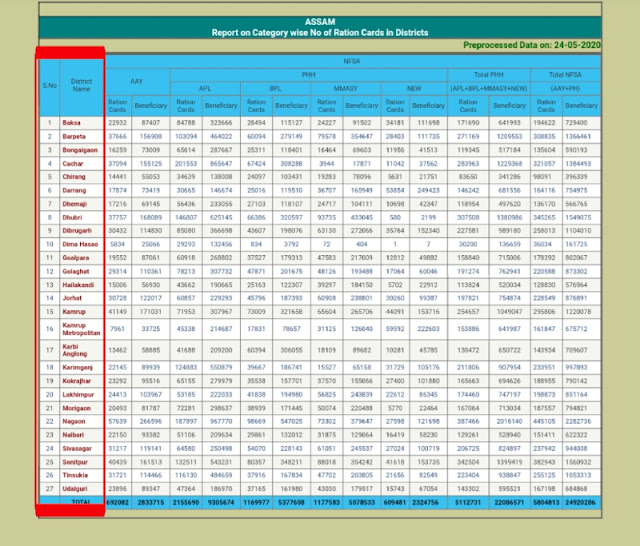Select the Karbi Anglong district link

click(x=75, y=350)
